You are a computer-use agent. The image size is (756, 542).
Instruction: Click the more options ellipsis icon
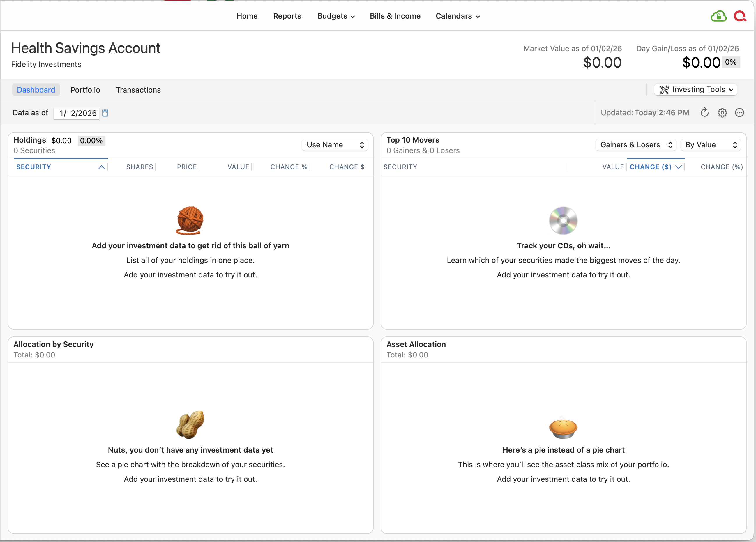pos(739,113)
